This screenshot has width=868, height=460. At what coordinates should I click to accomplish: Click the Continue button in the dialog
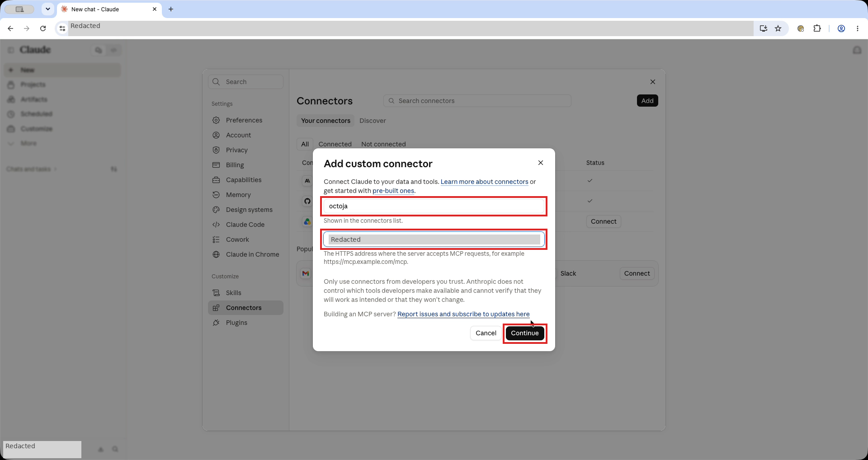(524, 333)
